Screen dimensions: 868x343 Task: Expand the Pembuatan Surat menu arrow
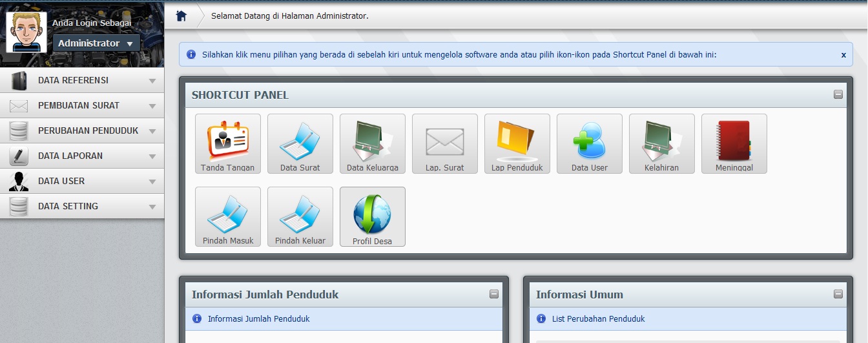click(152, 107)
